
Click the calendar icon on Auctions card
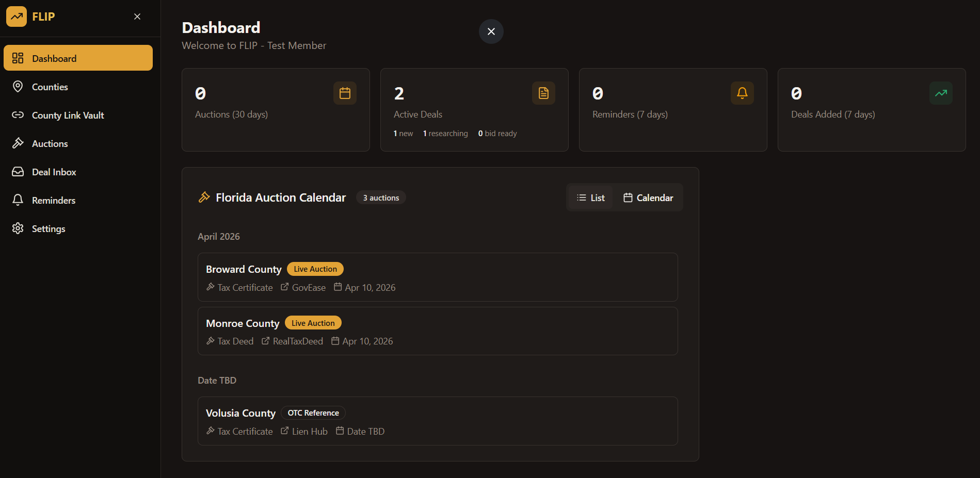(x=345, y=93)
